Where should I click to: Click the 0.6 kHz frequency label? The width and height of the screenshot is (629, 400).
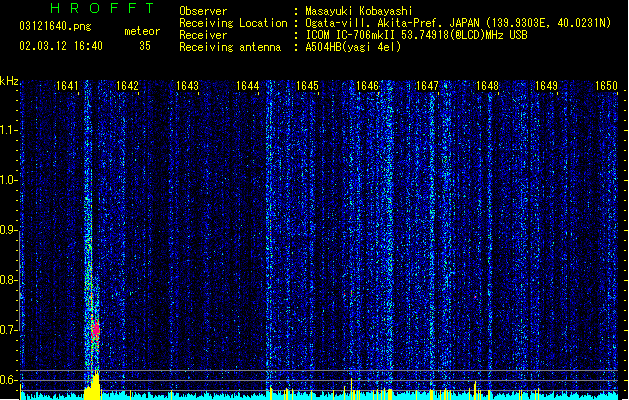8,380
